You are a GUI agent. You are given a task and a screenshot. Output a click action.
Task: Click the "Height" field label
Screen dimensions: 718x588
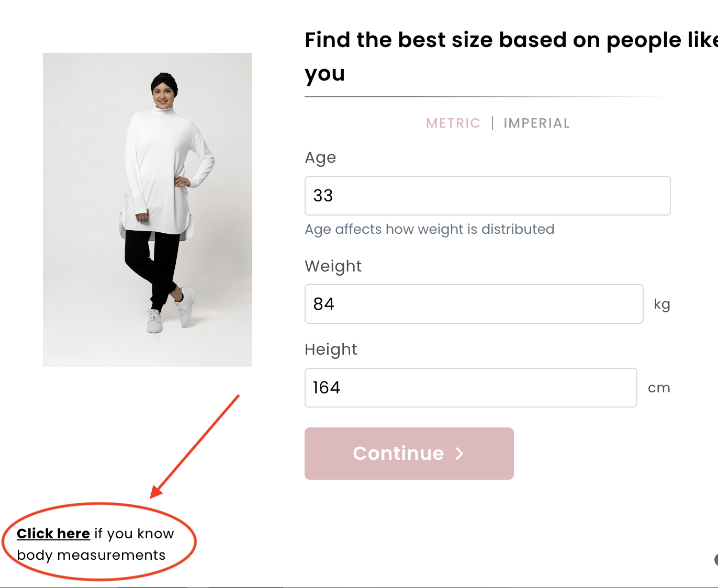pos(331,349)
